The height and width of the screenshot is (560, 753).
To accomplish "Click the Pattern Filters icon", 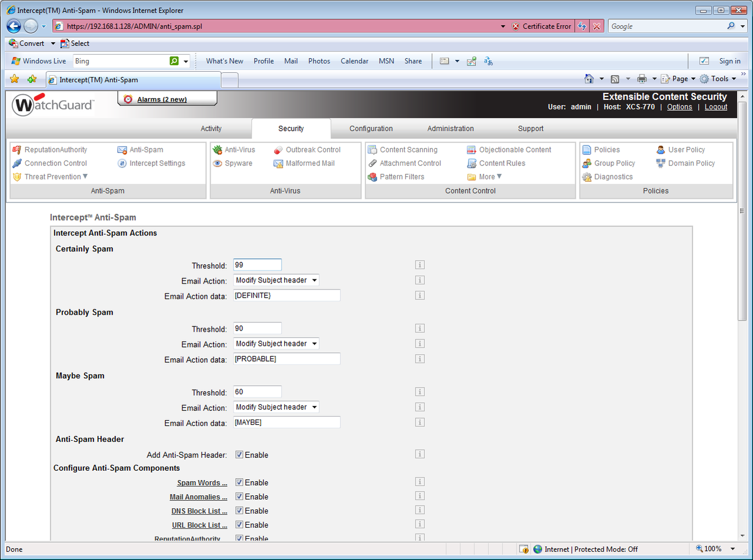I will tap(372, 177).
